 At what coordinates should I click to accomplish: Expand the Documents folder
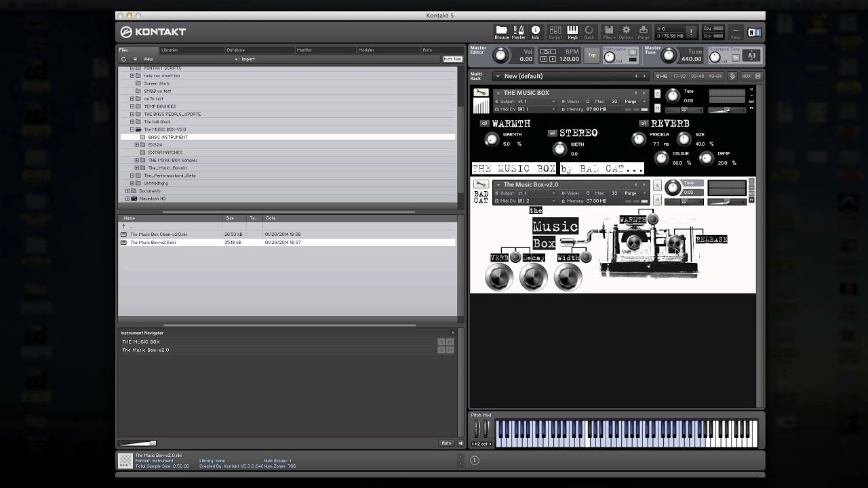127,191
